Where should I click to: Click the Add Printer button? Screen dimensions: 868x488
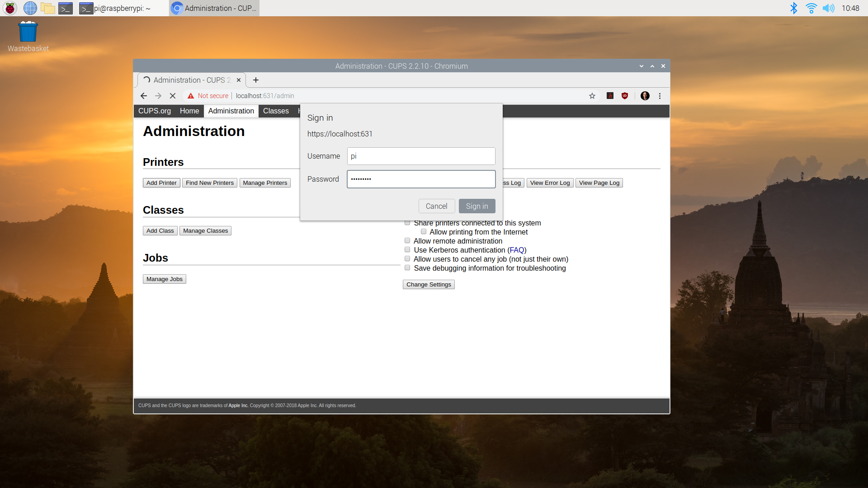coord(161,183)
